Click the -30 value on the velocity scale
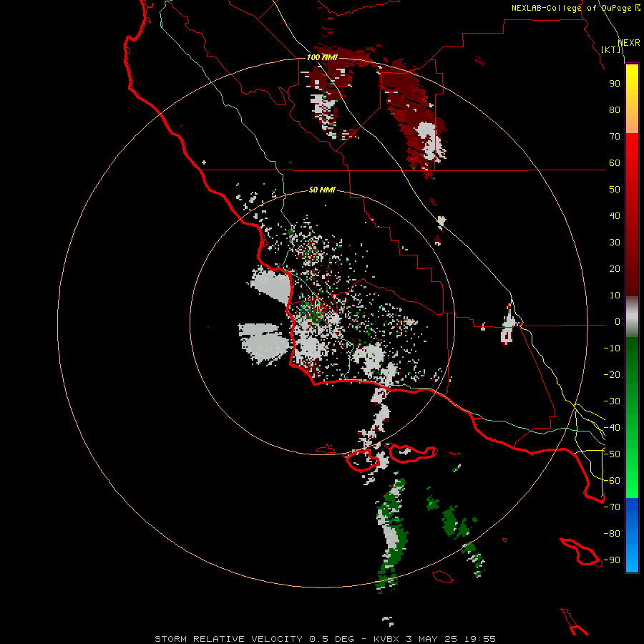 (612, 401)
